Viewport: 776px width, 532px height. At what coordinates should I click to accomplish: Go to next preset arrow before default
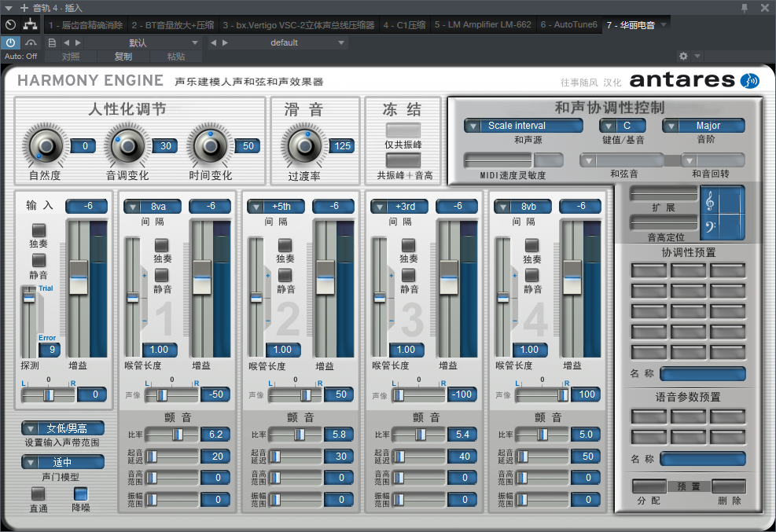pyautogui.click(x=225, y=42)
